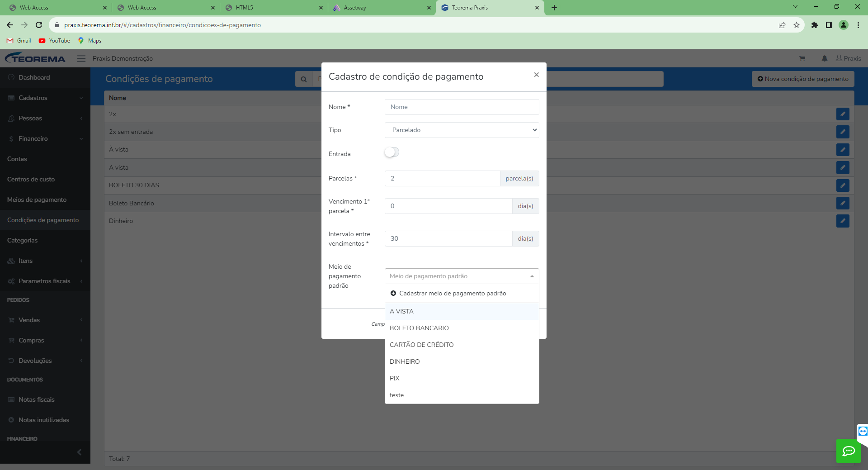Go to Centros de custo
Viewport: 868px width, 470px height.
pyautogui.click(x=45, y=179)
